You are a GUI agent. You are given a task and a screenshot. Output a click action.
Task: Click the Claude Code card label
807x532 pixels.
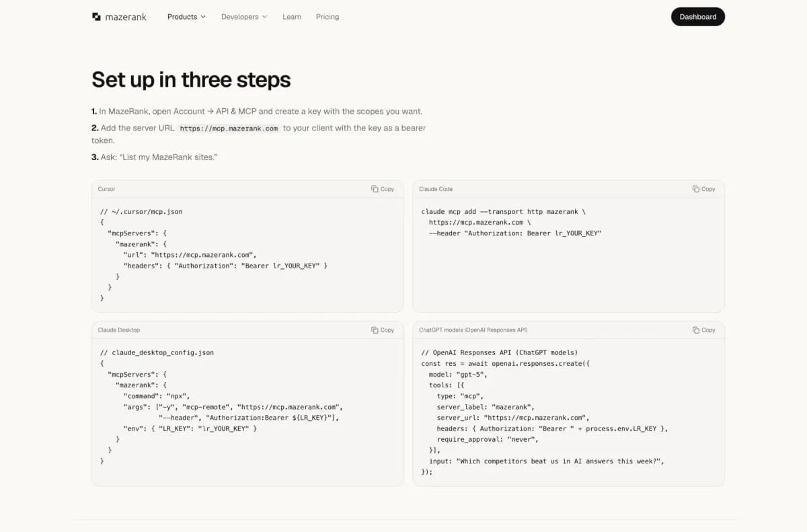tap(436, 189)
